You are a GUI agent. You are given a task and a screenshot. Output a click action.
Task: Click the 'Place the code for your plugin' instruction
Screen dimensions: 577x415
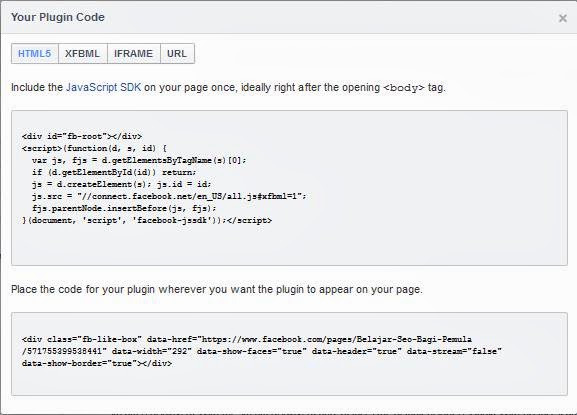coord(217,290)
